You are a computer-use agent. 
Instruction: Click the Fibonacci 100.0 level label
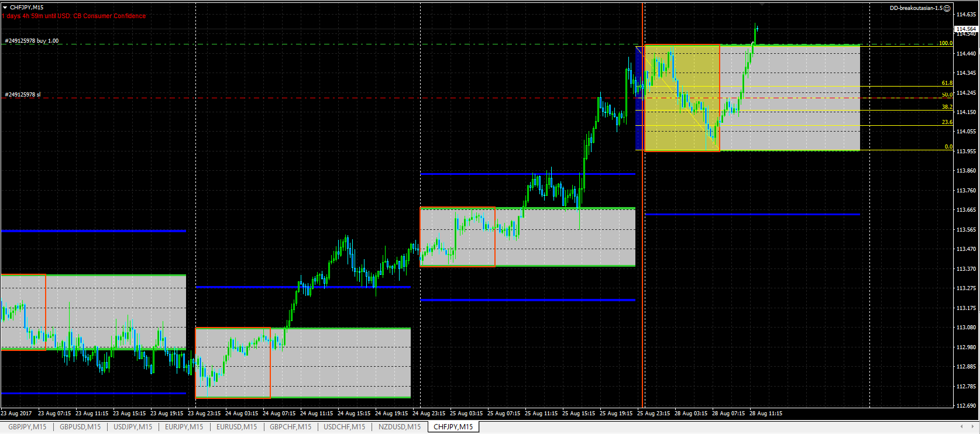[945, 43]
